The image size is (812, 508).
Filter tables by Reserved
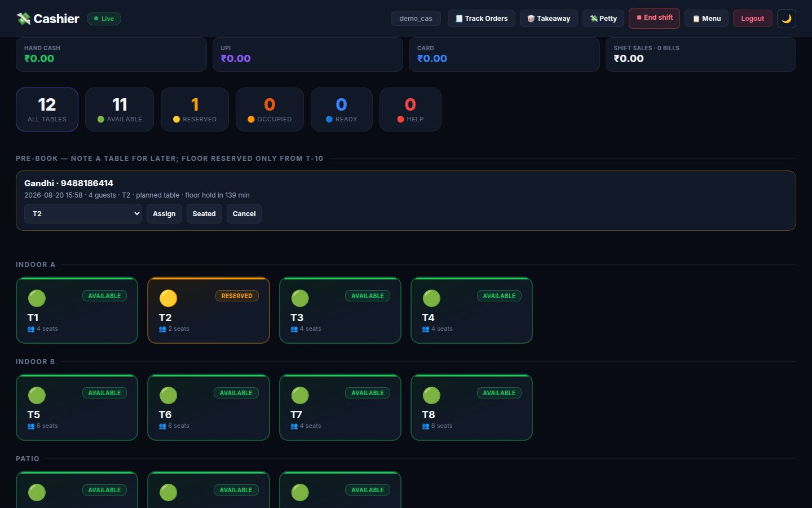[x=195, y=110]
